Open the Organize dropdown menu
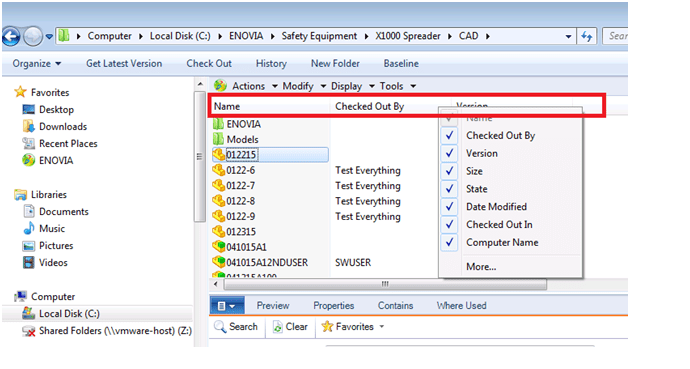The image size is (690, 369). pos(37,64)
